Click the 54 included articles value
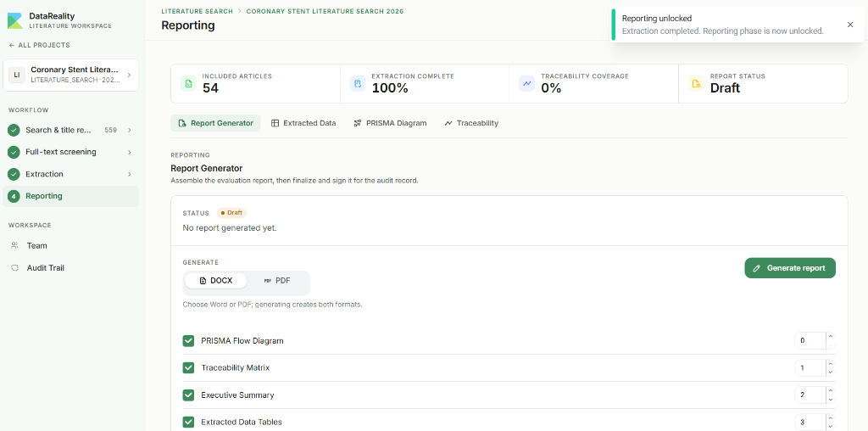The height and width of the screenshot is (431, 868). (210, 88)
